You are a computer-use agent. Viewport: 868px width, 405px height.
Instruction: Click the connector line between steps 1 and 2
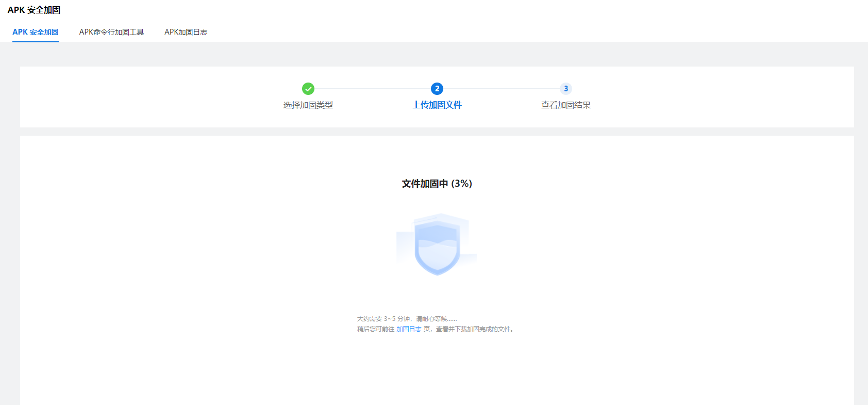(373, 89)
